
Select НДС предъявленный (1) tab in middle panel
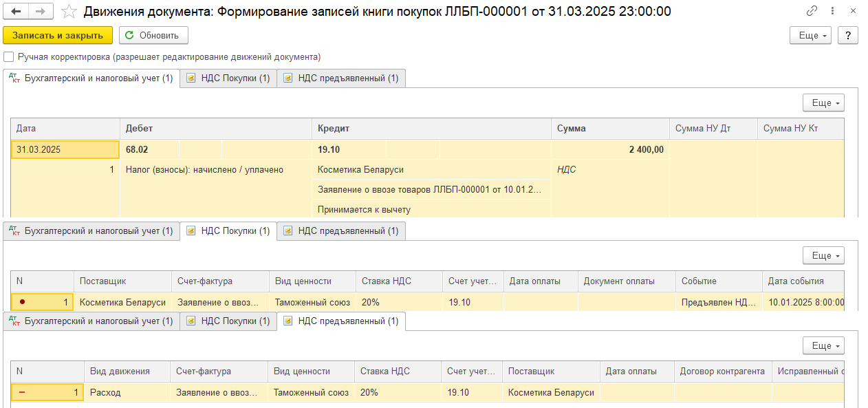pos(341,231)
